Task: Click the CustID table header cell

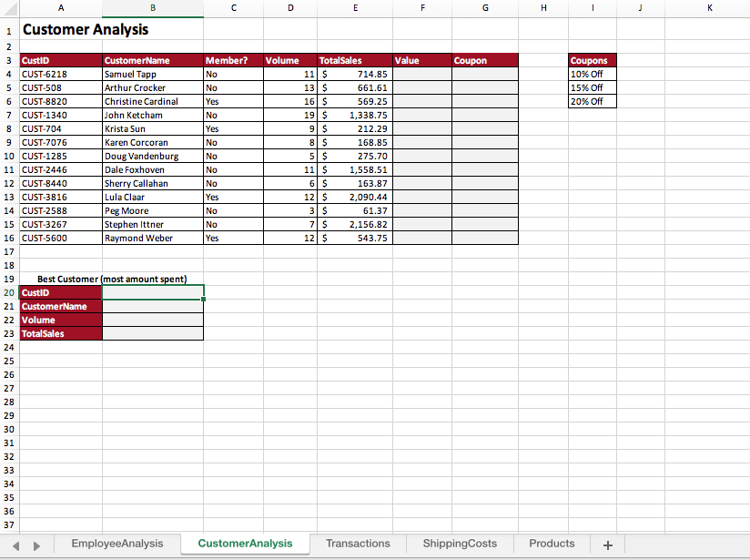Action: pos(61,60)
